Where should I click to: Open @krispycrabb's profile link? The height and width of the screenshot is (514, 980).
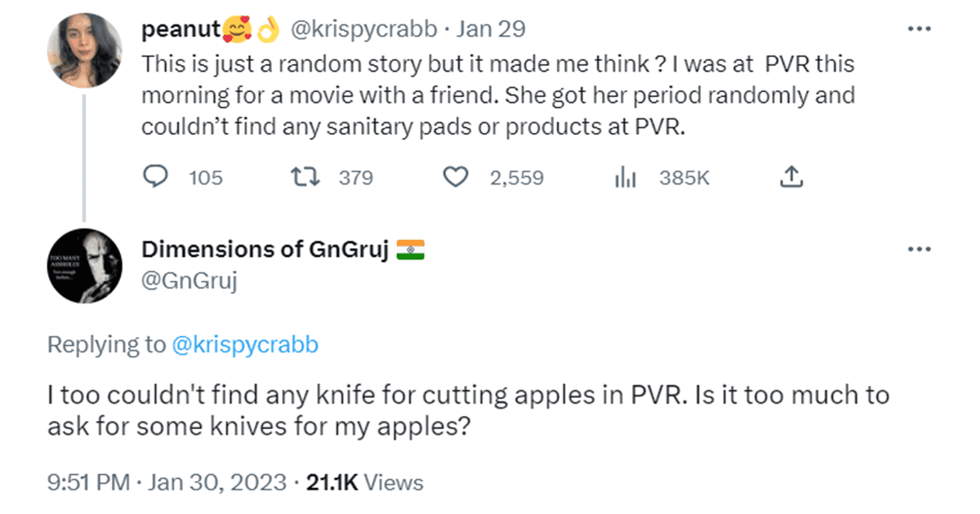[x=364, y=28]
